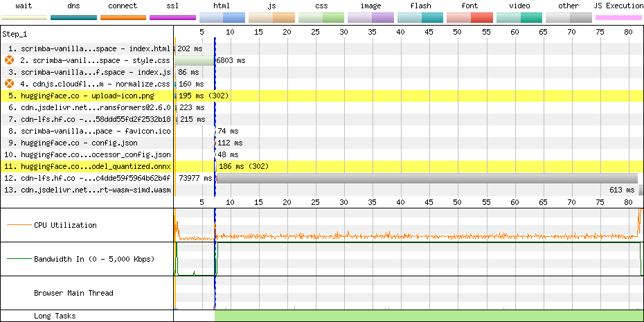Image resolution: width=644 pixels, height=322 pixels.
Task: Select the 'dns' legend color swatch
Action: [73, 17]
